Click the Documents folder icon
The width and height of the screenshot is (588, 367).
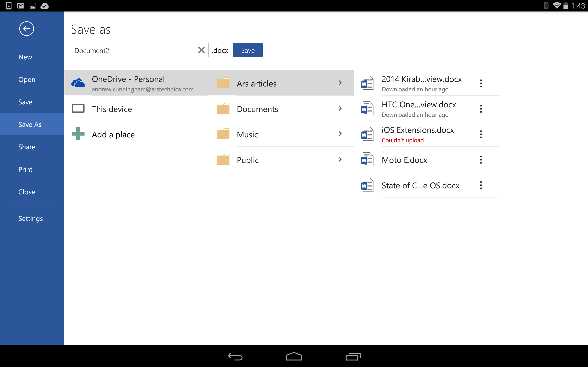click(223, 108)
